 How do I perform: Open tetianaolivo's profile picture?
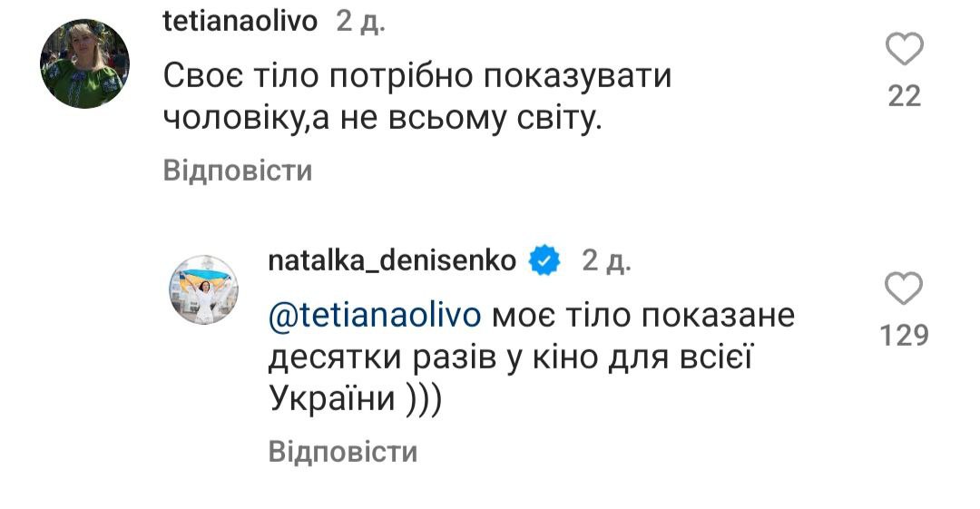tap(85, 64)
